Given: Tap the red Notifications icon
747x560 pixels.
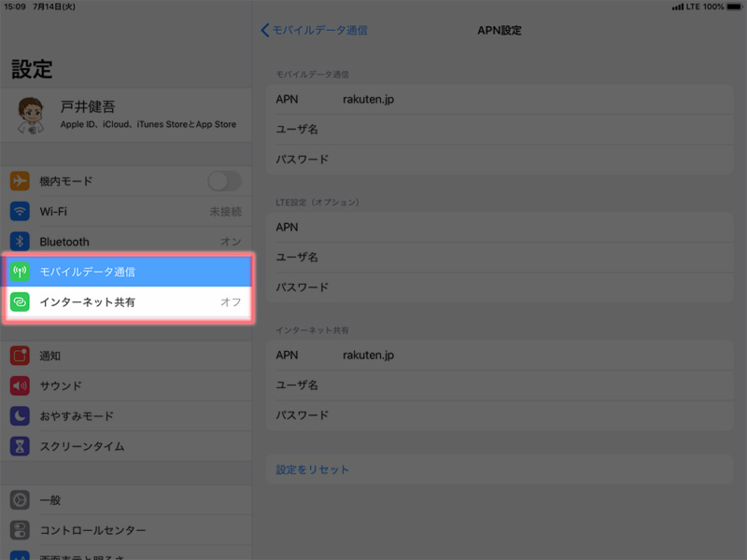Looking at the screenshot, I should point(20,356).
